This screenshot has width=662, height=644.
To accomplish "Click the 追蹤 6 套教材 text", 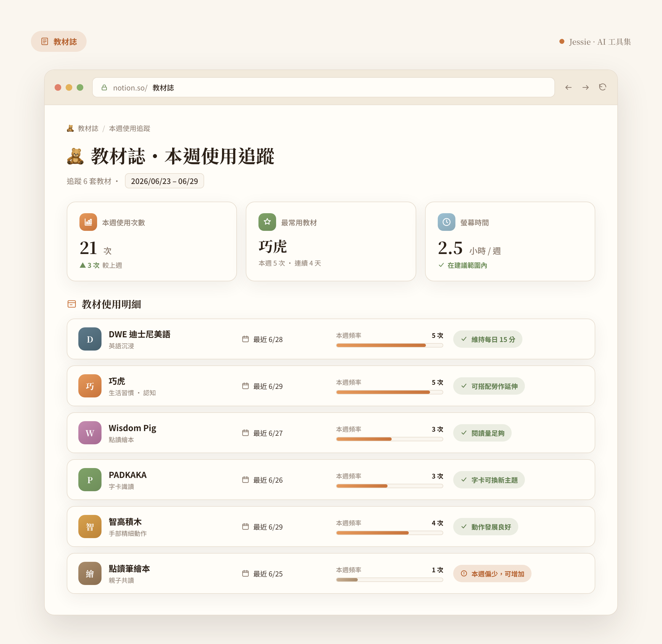I will point(89,181).
